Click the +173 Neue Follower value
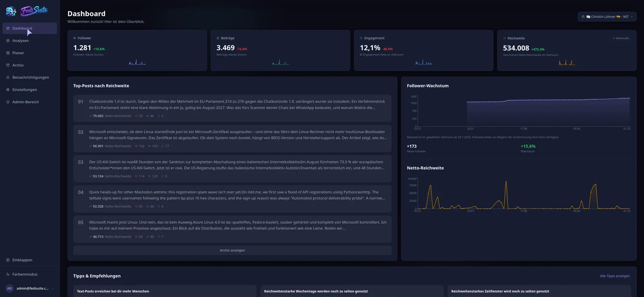This screenshot has width=644, height=297. tap(412, 146)
